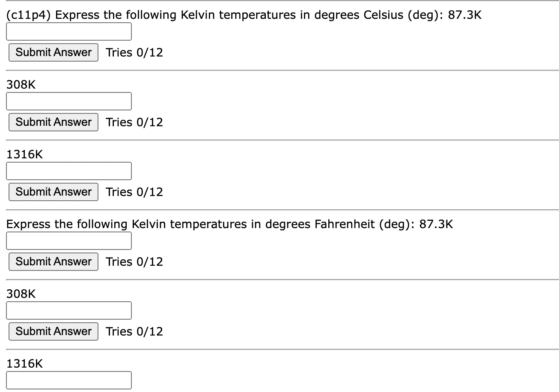The image size is (559, 392).
Task: Click the fourth Submit Answer button
Action: [53, 261]
